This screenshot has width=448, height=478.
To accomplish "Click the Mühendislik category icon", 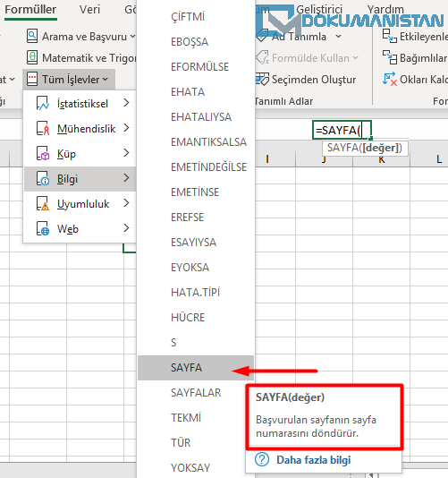I will coord(42,128).
